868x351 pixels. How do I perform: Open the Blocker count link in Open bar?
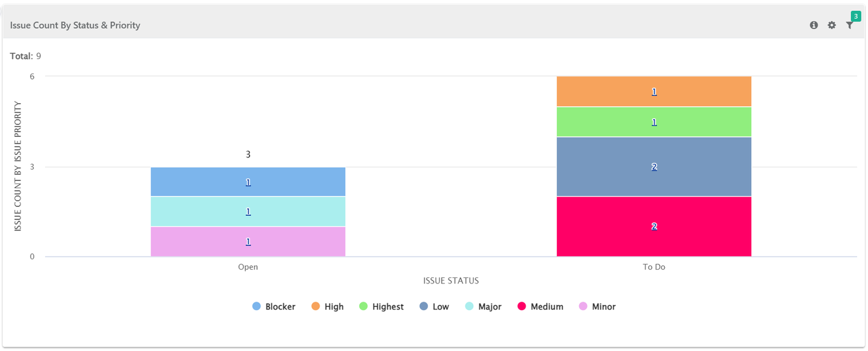point(248,182)
